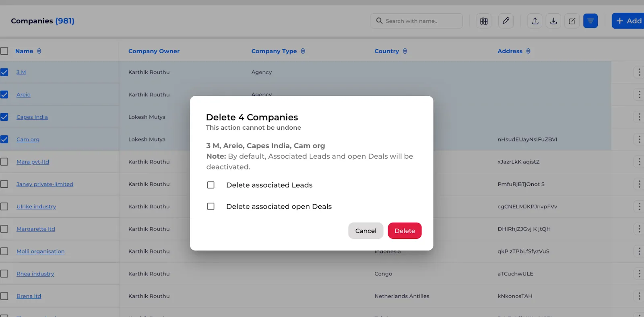The height and width of the screenshot is (317, 644).
Task: Click the search magnifier icon
Action: pyautogui.click(x=379, y=21)
